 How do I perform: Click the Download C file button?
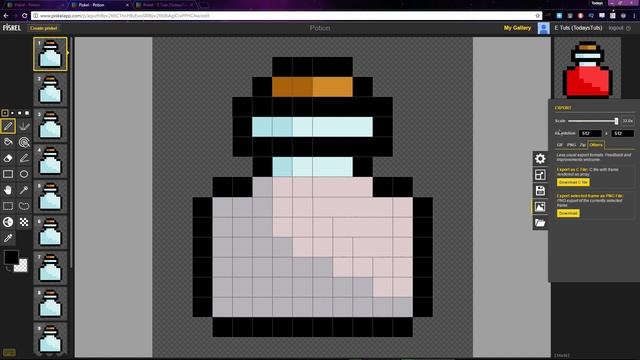pyautogui.click(x=573, y=182)
